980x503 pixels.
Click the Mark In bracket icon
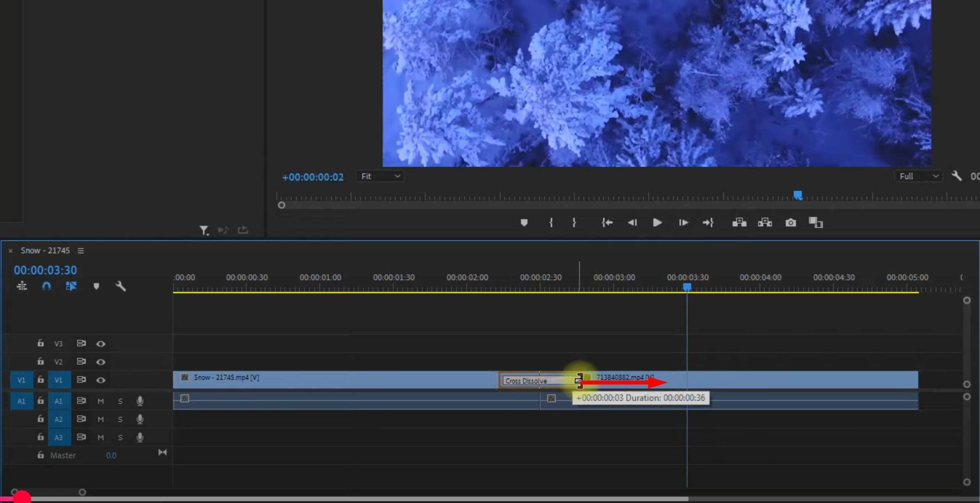(x=551, y=223)
